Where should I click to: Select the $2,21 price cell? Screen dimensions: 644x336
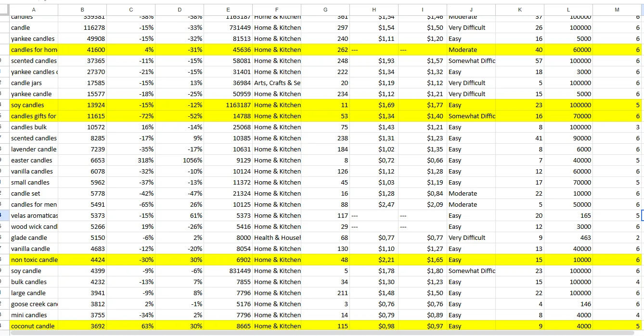pyautogui.click(x=374, y=260)
